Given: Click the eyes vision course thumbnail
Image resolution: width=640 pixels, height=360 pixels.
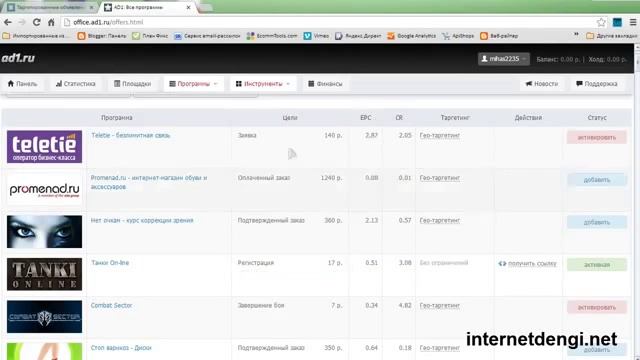Looking at the screenshot, I should point(44,232).
